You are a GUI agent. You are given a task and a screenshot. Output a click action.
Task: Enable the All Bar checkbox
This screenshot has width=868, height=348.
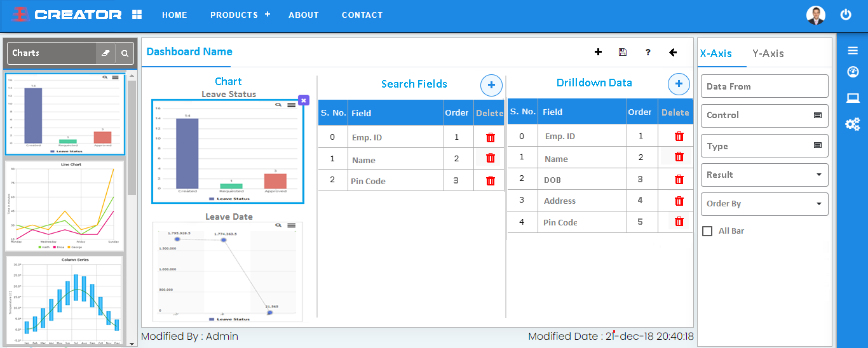click(707, 231)
